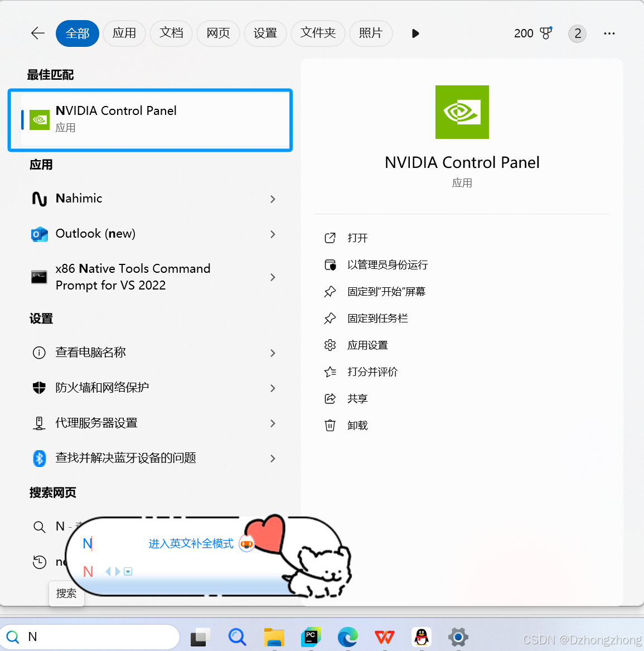Click the taskbar search box

pyautogui.click(x=90, y=636)
